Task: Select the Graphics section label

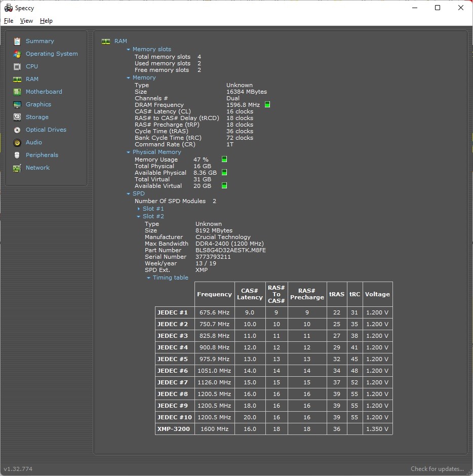Action: click(38, 104)
